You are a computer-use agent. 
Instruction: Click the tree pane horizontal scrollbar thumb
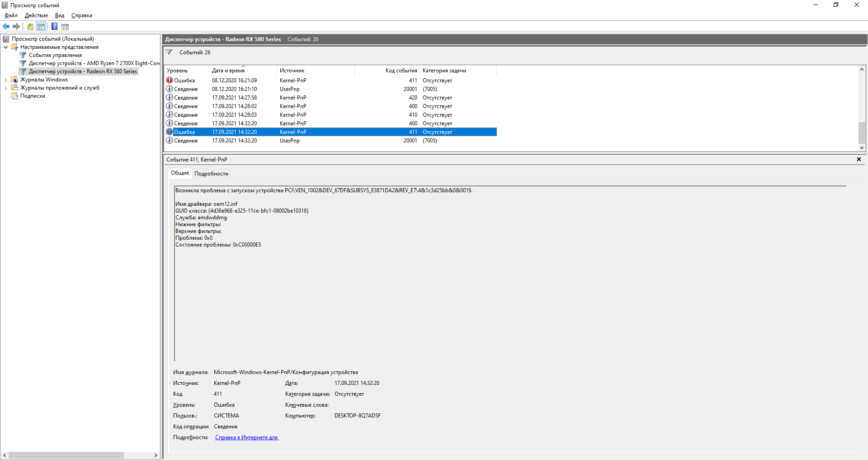66,455
